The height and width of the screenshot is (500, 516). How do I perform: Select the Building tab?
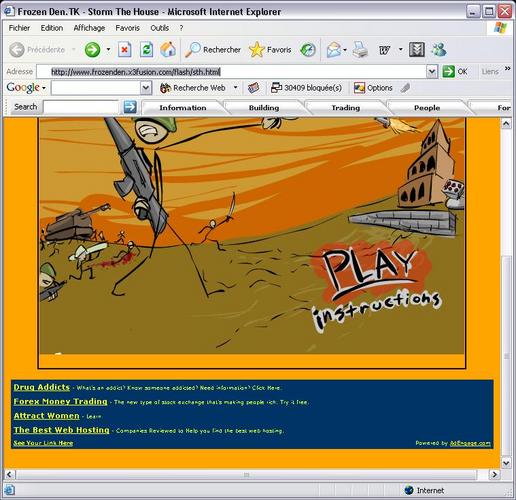point(264,108)
